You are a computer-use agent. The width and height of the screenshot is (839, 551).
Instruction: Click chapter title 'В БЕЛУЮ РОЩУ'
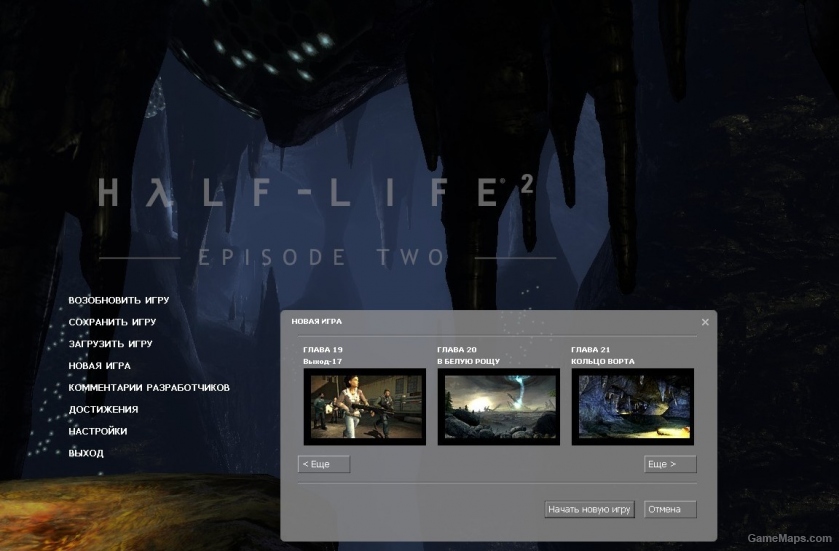pyautogui.click(x=468, y=362)
